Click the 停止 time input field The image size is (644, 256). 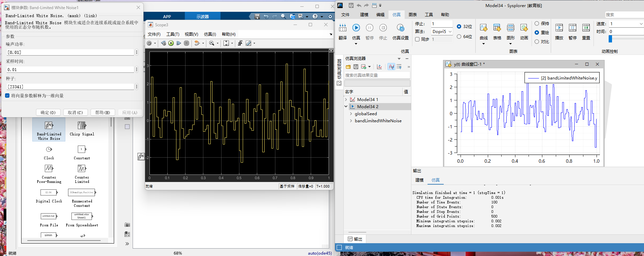[x=442, y=24]
